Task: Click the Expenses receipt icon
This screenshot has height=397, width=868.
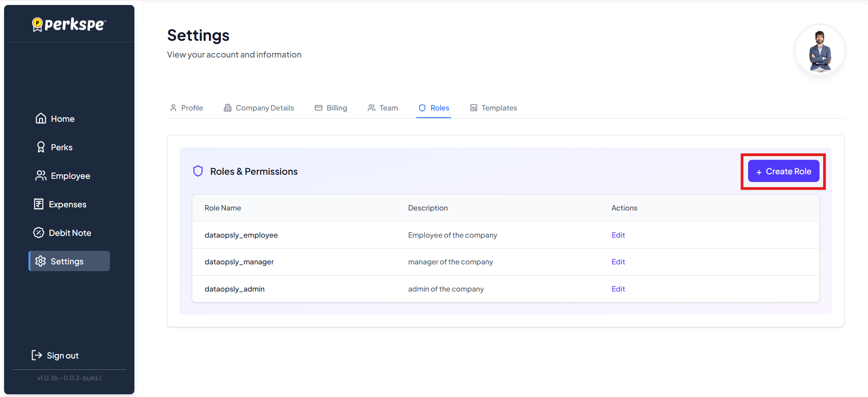Action: tap(39, 204)
